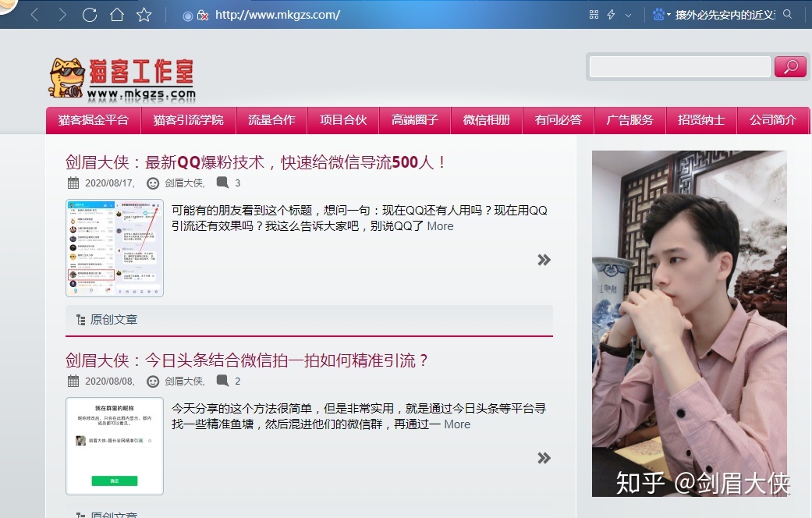Open the 猫客掘金平台 menu item
The width and height of the screenshot is (812, 518).
click(x=94, y=120)
